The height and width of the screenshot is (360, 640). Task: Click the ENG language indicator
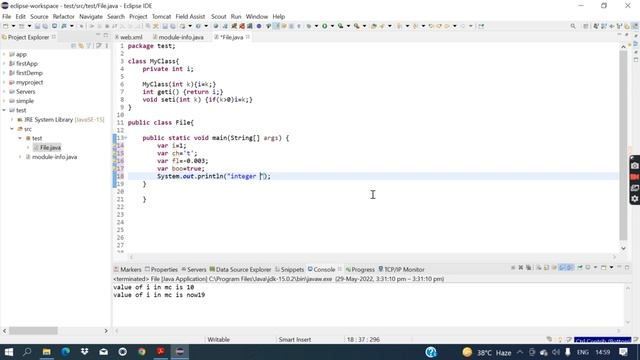pyautogui.click(x=582, y=352)
